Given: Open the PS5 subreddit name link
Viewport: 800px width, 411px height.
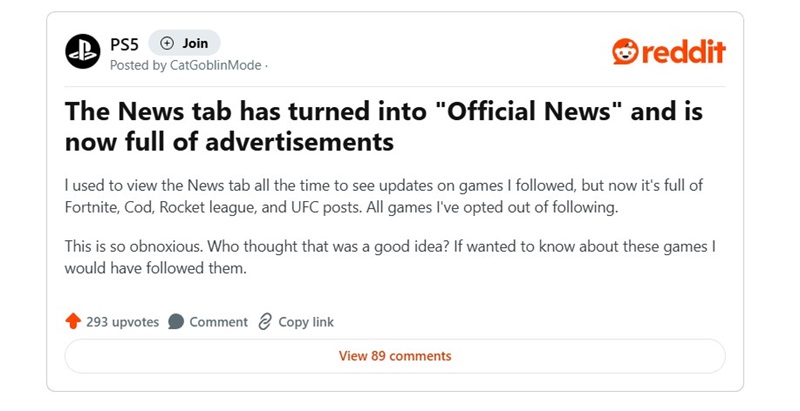Looking at the screenshot, I should click(x=125, y=44).
